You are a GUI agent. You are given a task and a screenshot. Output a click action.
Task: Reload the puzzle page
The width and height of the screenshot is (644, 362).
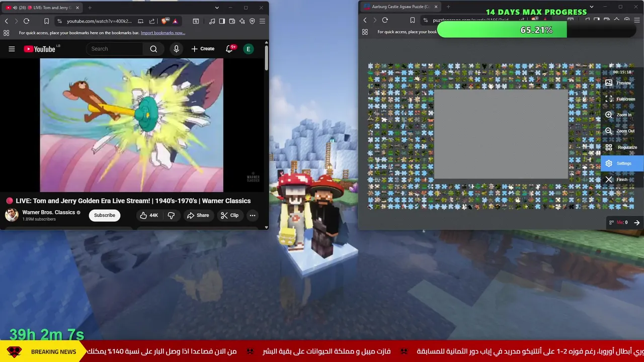(385, 20)
